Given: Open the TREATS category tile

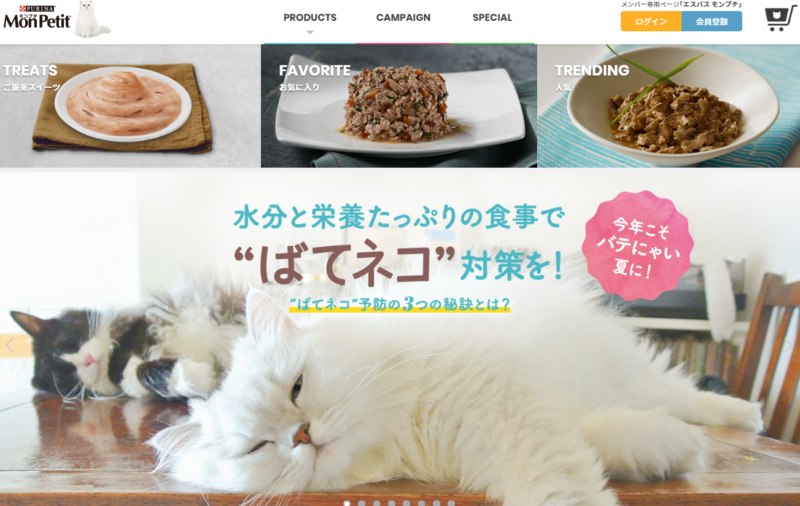Looking at the screenshot, I should (130, 106).
